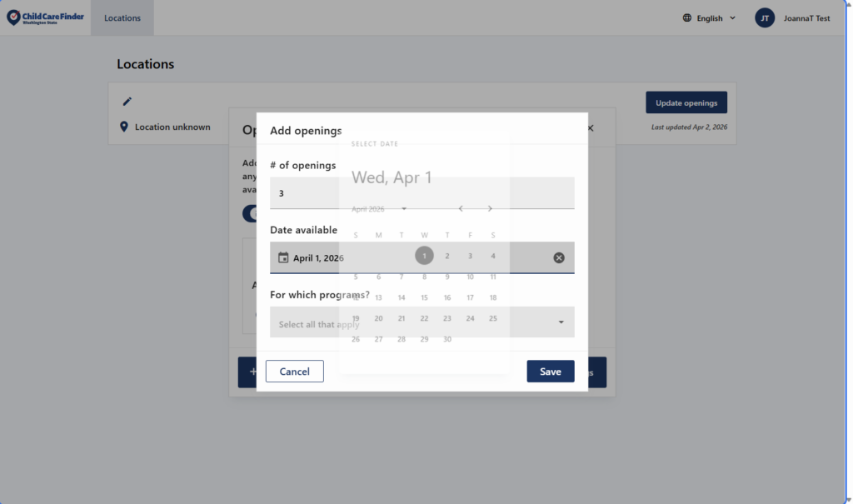Open the English language dropdown

(x=709, y=17)
